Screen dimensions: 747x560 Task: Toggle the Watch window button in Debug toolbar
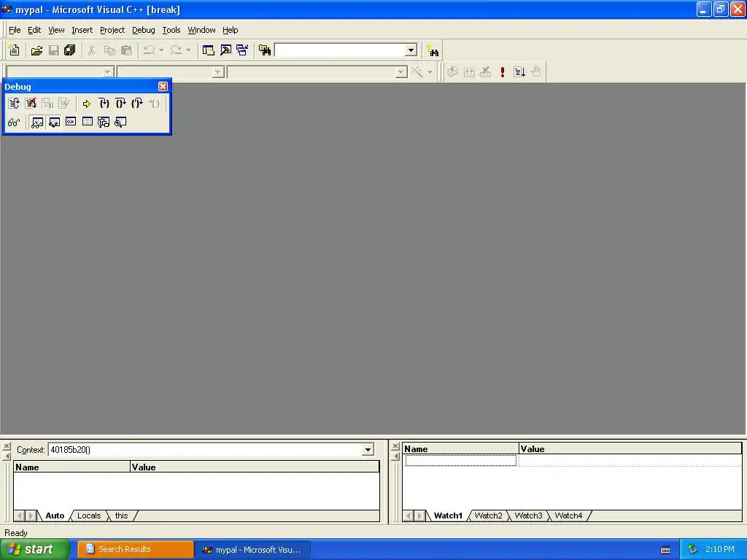tap(37, 122)
